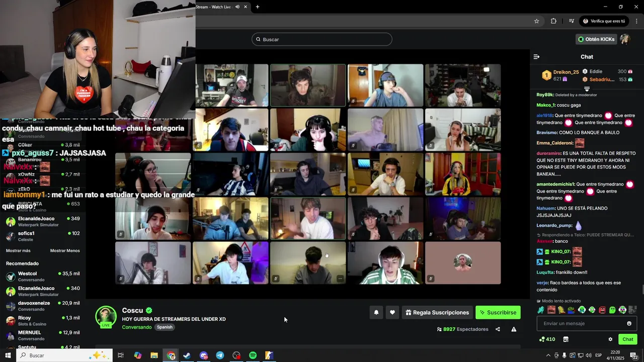This screenshot has width=644, height=362.
Task: Click Dreikon_25 top gifter entry
Action: [x=560, y=75]
